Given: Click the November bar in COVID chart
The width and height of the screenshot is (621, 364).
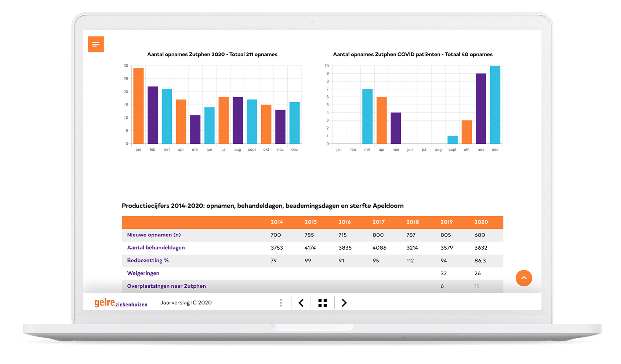Looking at the screenshot, I should (481, 109).
